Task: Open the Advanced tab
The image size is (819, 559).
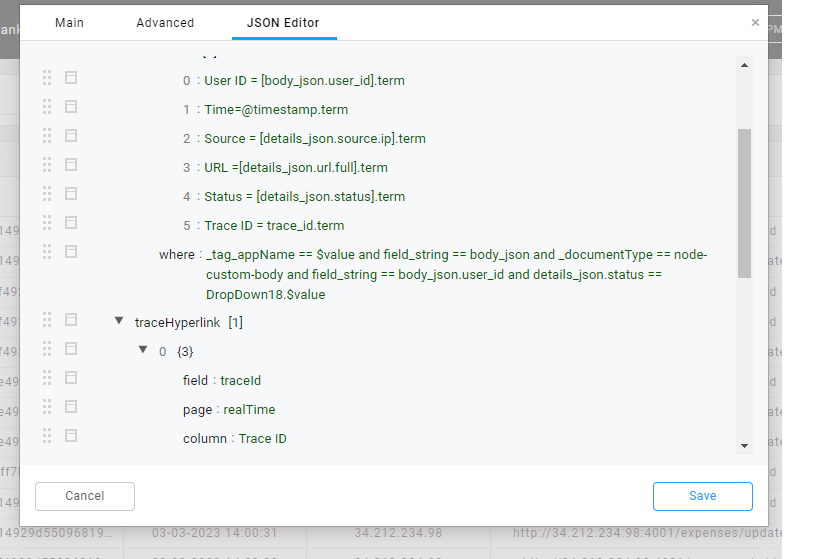Action: [x=165, y=22]
